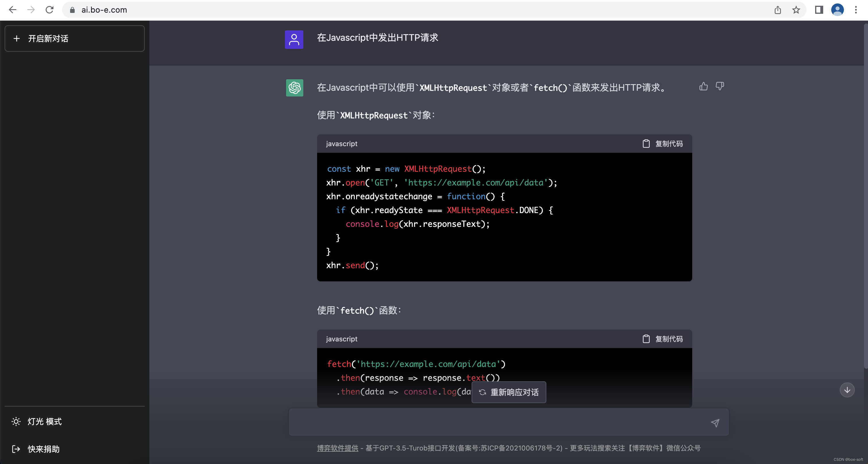868x464 pixels.
Task: Click code line xhr.open('GET', ...)
Action: tap(441, 183)
